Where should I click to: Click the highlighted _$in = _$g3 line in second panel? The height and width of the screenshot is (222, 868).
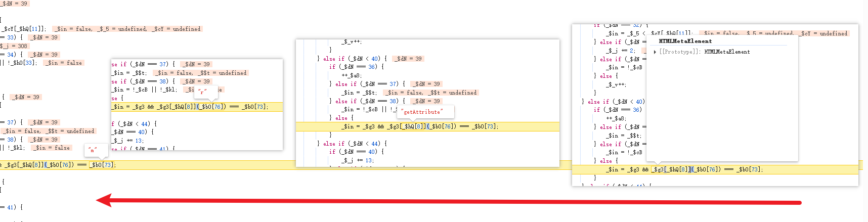click(197, 107)
